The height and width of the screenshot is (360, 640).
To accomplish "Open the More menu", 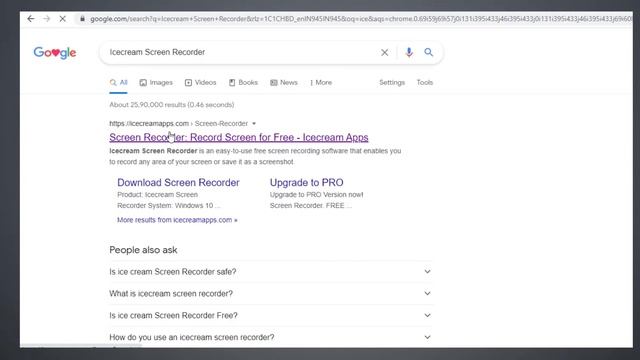I will tap(321, 82).
